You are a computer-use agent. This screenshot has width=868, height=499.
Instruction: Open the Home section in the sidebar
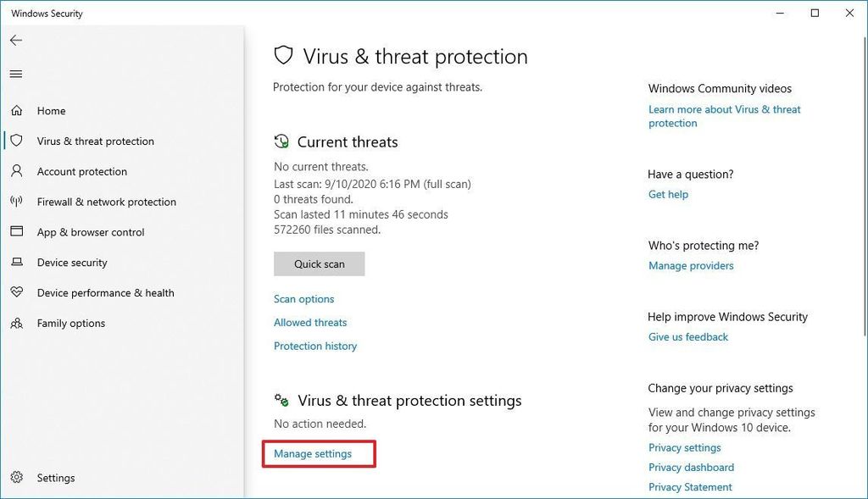coord(51,111)
